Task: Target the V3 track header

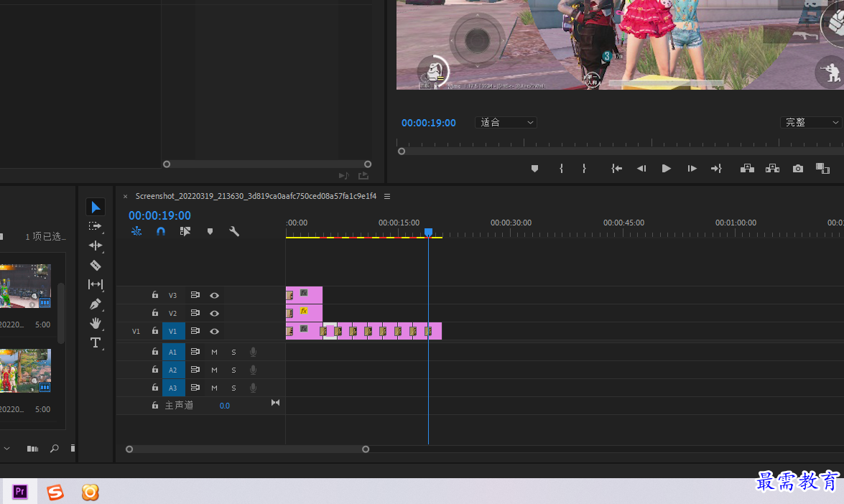Action: [x=173, y=295]
